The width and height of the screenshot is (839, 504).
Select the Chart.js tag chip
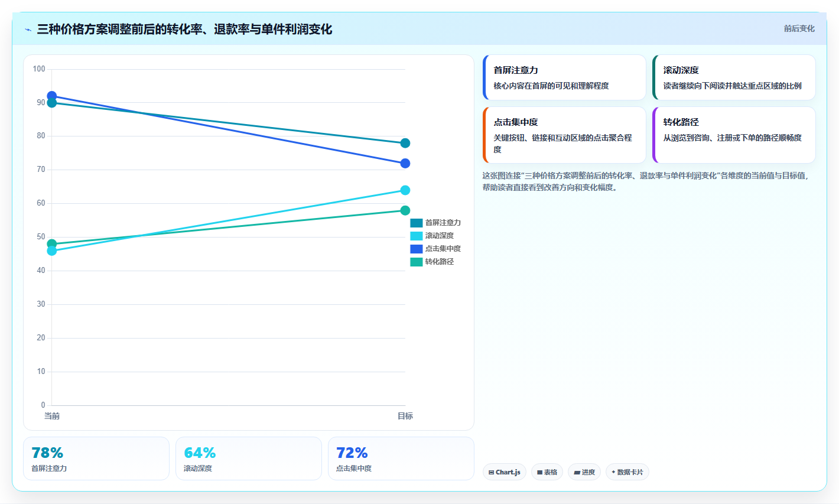point(505,472)
